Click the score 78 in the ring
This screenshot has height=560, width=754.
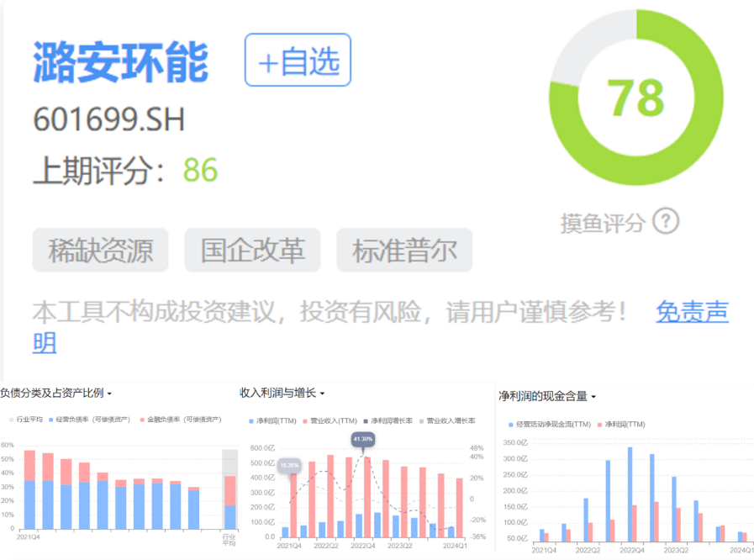click(635, 98)
